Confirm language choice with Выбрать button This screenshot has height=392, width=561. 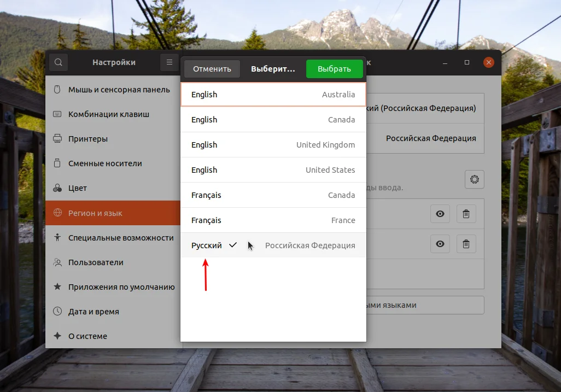tap(334, 69)
